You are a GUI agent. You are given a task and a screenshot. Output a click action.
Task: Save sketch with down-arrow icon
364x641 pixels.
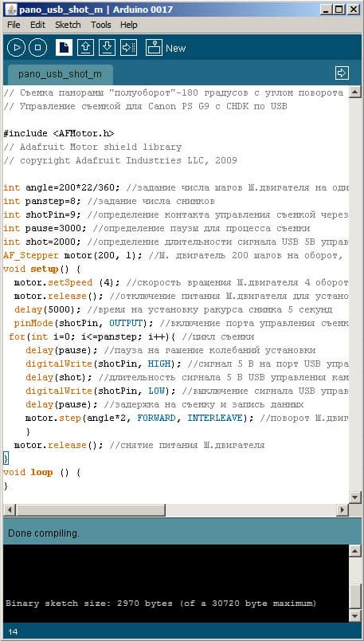107,48
